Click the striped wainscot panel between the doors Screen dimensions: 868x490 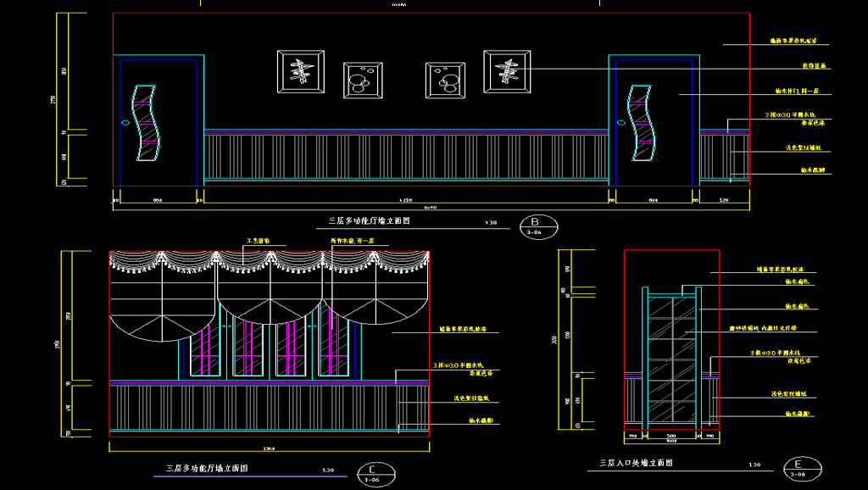405,156
